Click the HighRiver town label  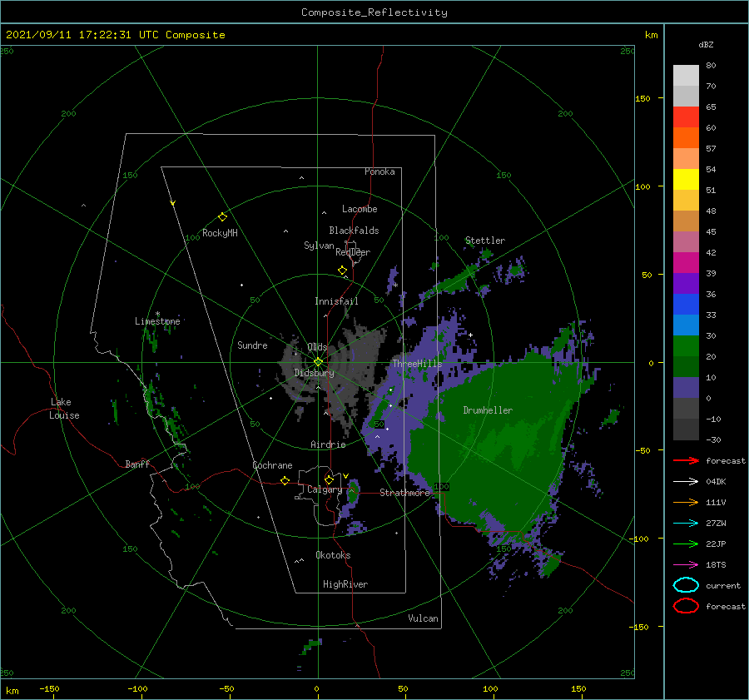coord(345,584)
